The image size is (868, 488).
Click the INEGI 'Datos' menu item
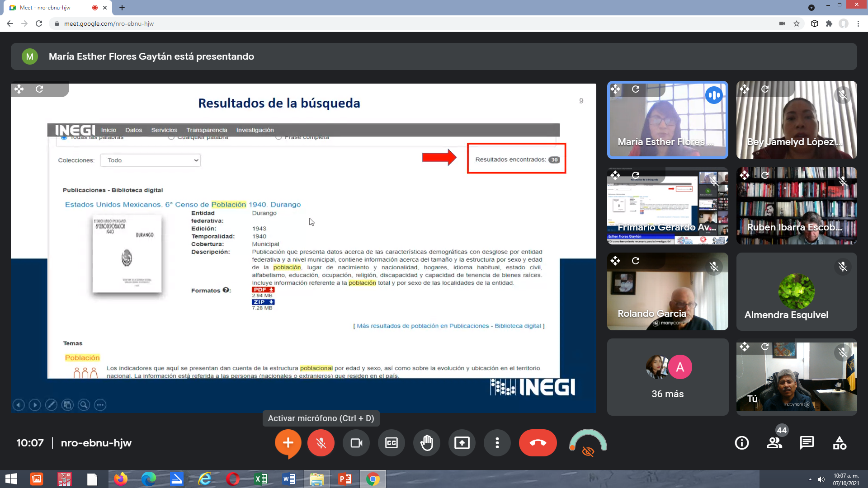click(133, 129)
